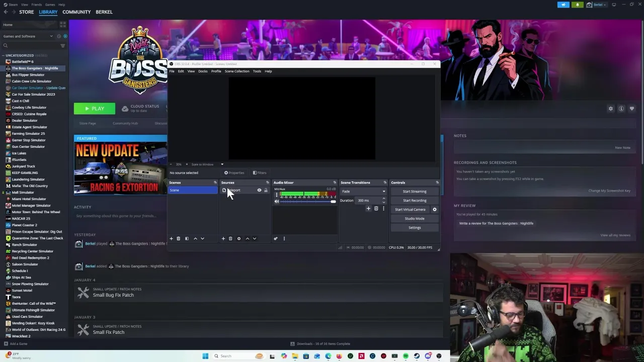The width and height of the screenshot is (644, 362).
Task: Open virtual camera settings gear
Action: tap(435, 210)
